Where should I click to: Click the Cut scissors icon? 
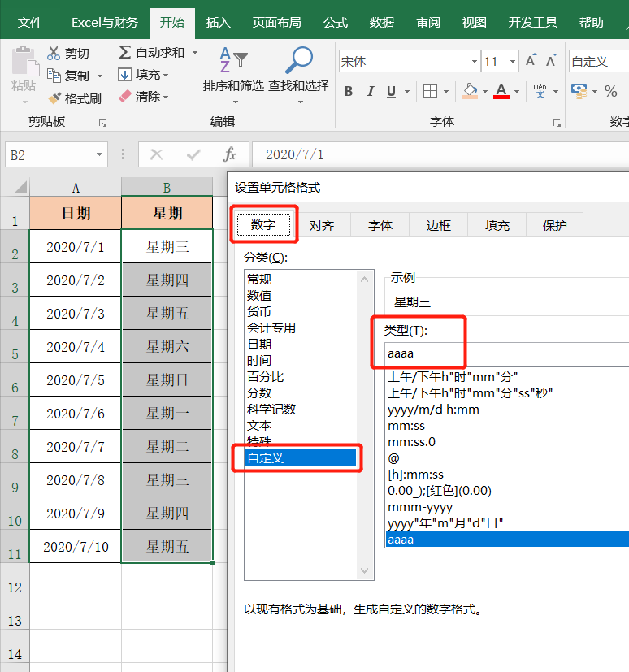54,53
